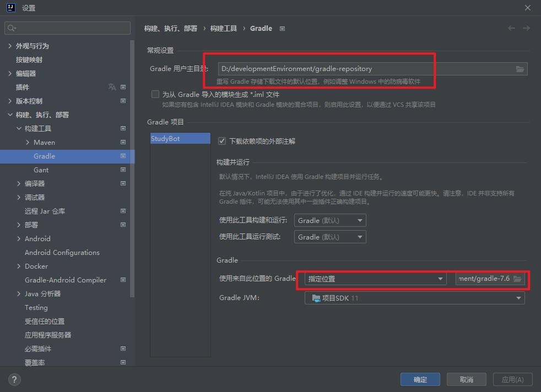Expand the Docker node
The image size is (541, 392).
tap(19, 266)
